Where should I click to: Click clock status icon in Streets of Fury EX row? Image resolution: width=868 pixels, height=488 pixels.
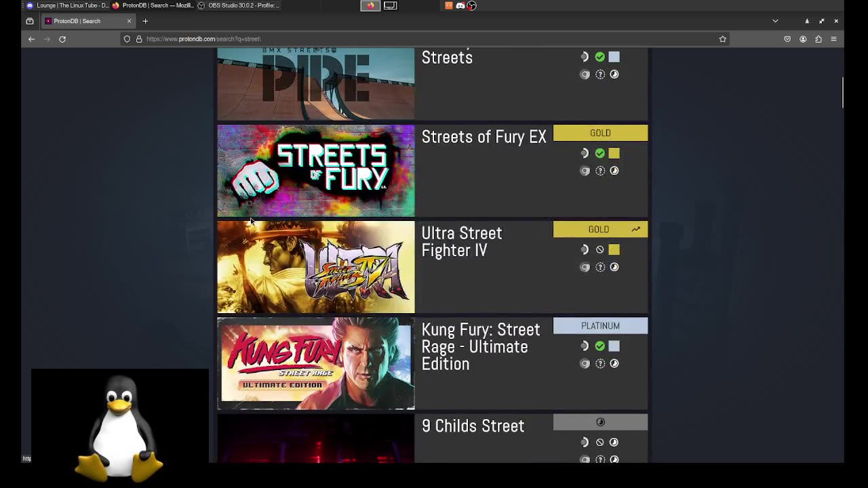[614, 171]
